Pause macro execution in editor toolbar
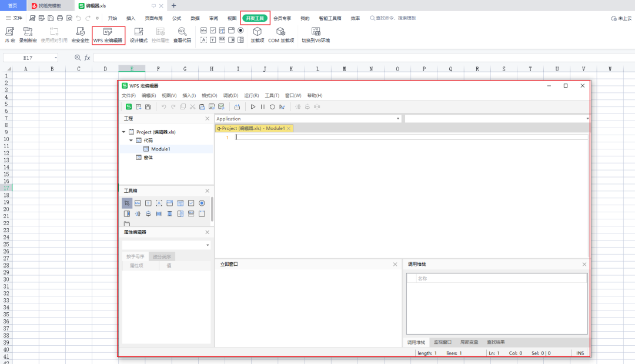635x364 pixels. click(262, 106)
